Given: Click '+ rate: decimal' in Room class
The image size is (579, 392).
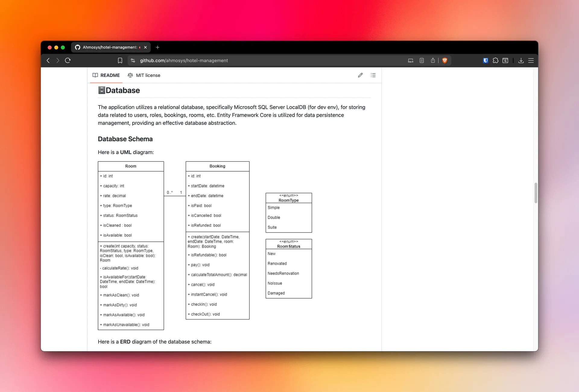Looking at the screenshot, I should coord(113,196).
